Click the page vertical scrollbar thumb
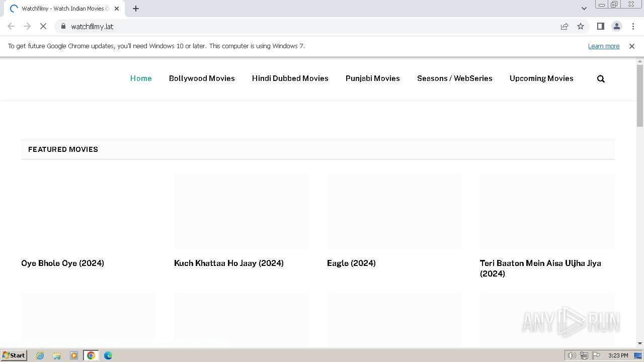This screenshot has height=362, width=644. (640, 96)
